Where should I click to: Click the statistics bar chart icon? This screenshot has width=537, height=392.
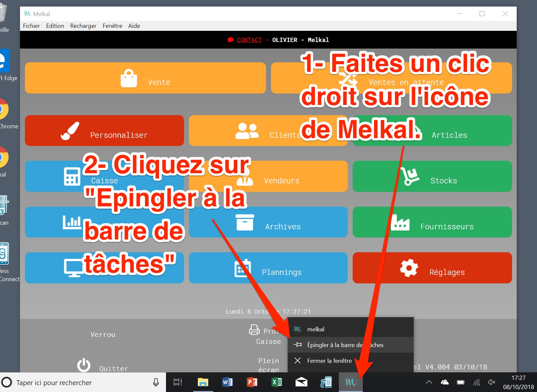pos(72,222)
